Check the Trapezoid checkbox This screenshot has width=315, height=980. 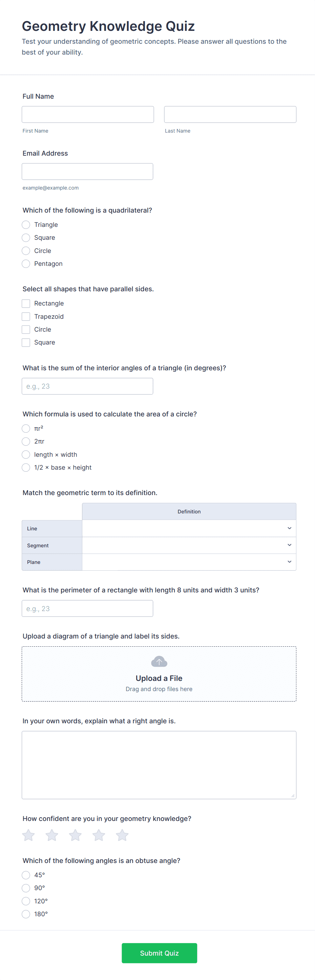(26, 316)
